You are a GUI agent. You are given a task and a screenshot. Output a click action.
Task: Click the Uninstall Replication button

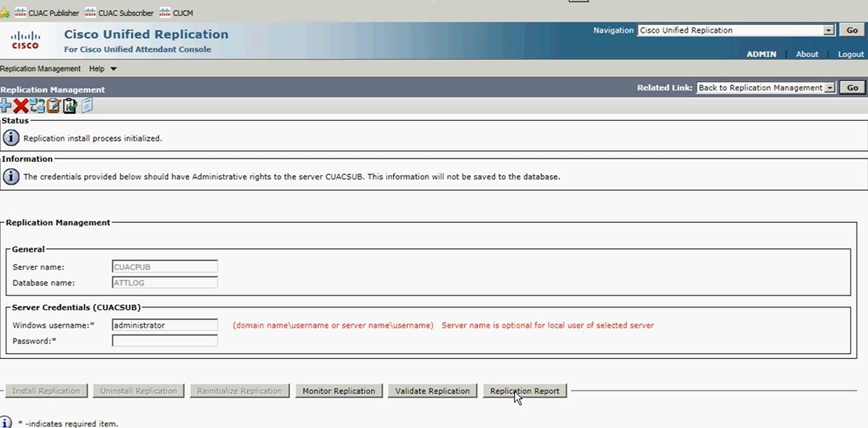(x=138, y=390)
